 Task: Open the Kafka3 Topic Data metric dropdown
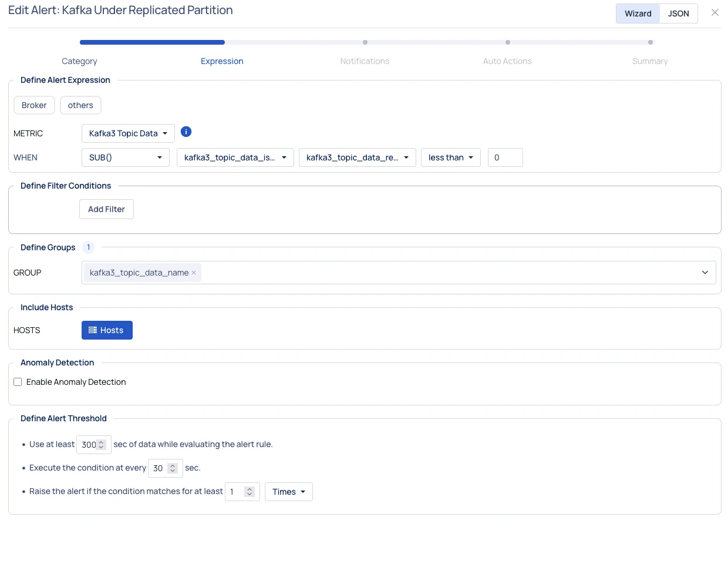point(128,133)
